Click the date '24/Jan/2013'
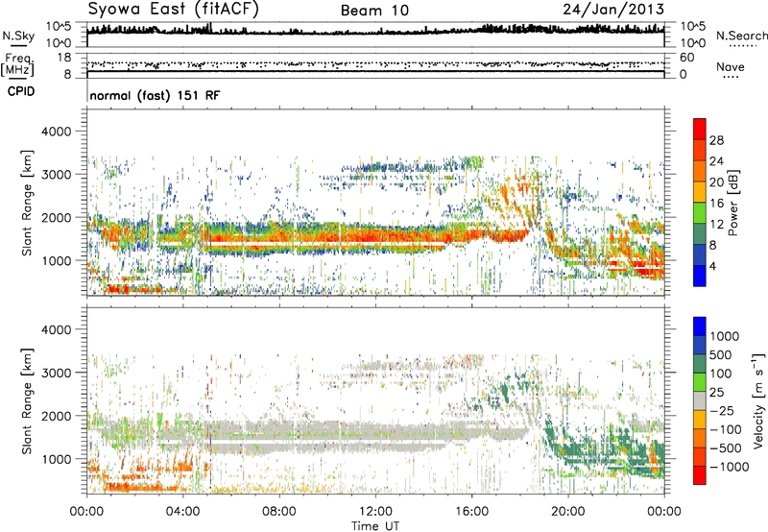 tap(613, 10)
